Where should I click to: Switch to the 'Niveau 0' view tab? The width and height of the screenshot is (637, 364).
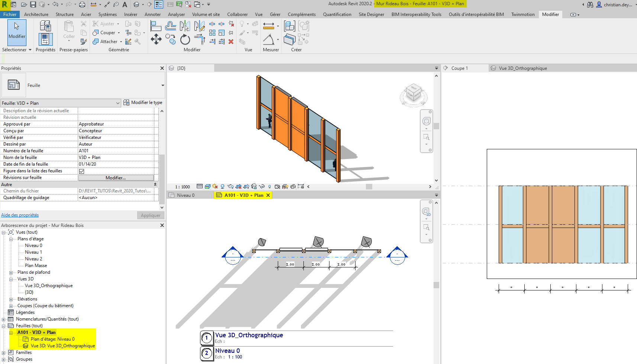(185, 195)
